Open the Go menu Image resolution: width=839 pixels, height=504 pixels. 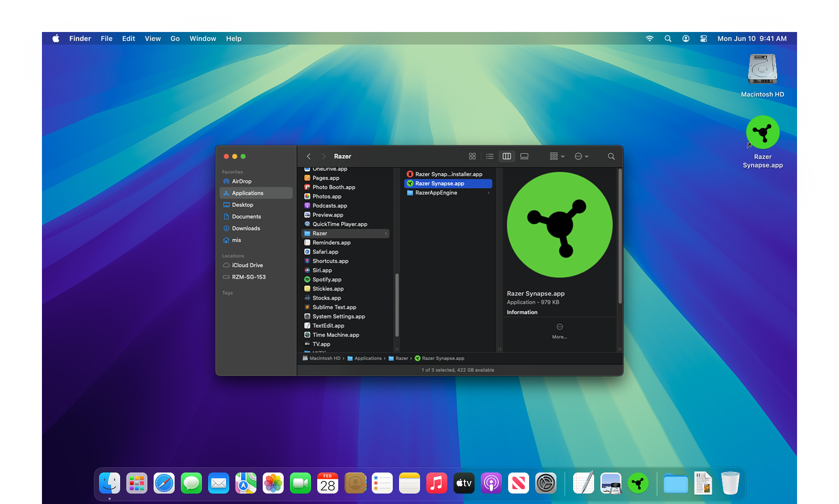175,38
